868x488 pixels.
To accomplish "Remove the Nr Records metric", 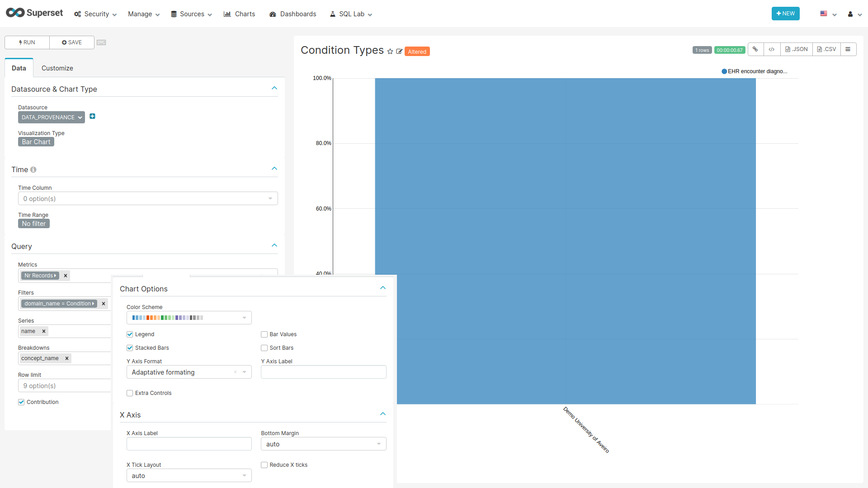I will tap(66, 276).
